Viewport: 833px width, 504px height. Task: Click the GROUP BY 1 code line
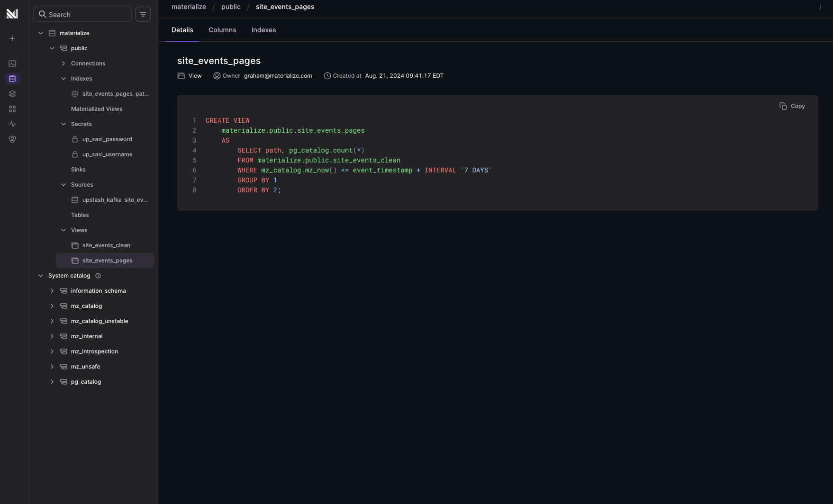pos(257,180)
